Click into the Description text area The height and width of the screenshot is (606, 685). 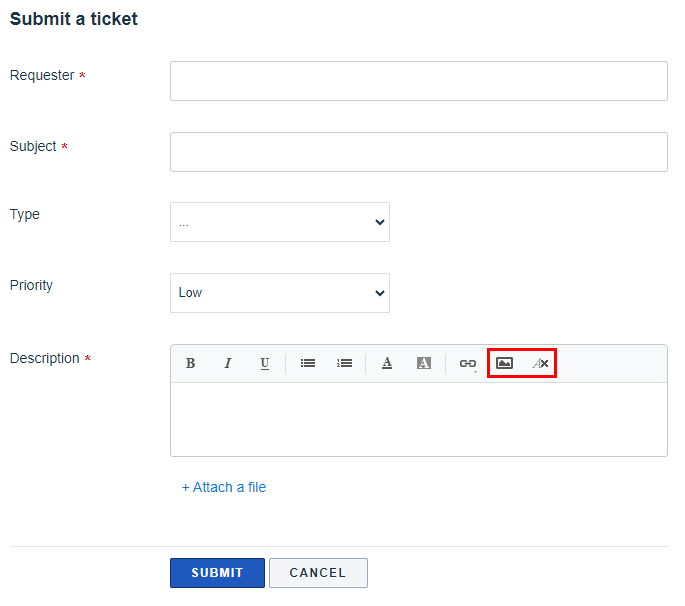pyautogui.click(x=419, y=419)
